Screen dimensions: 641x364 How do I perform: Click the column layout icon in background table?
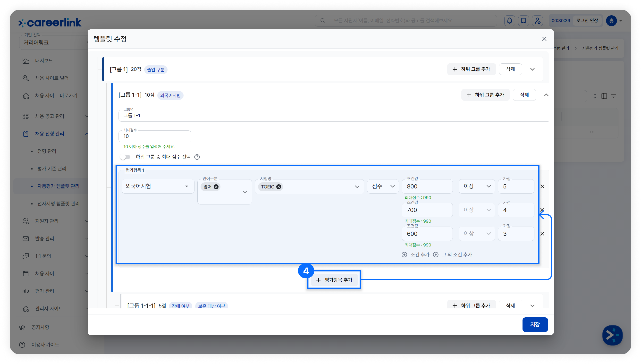(604, 96)
